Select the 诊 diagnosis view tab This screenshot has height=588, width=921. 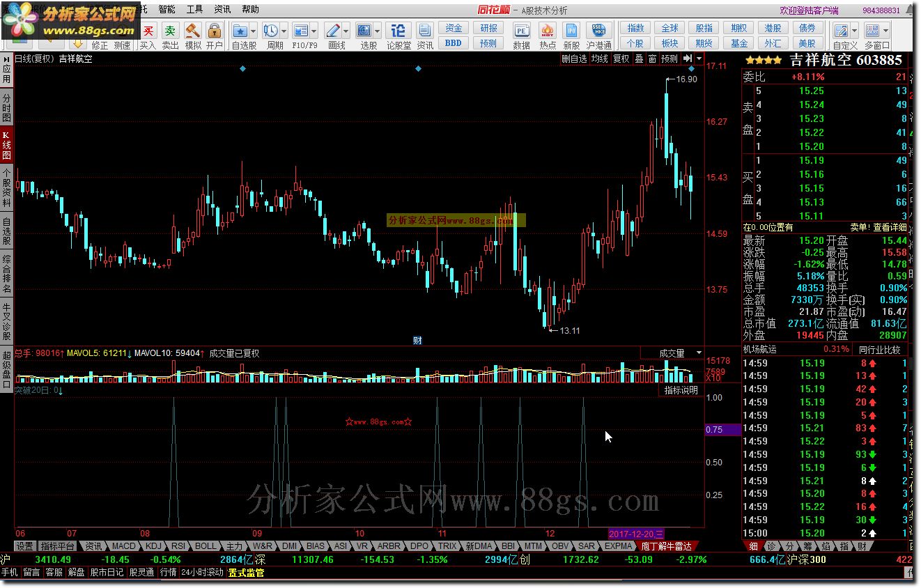click(x=771, y=546)
